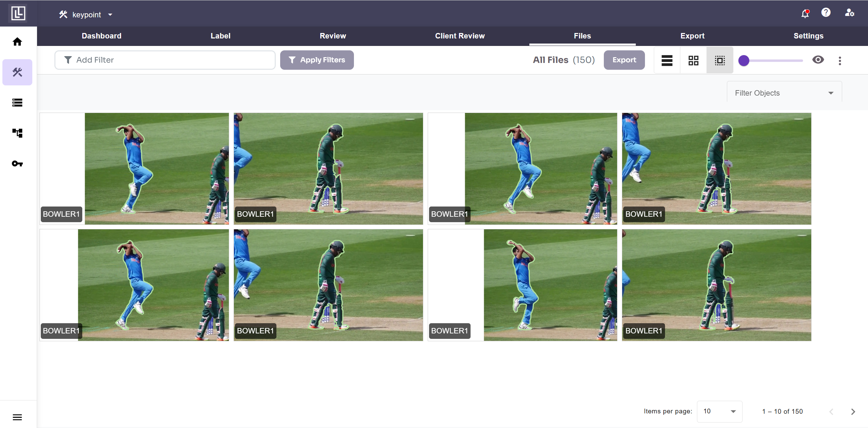This screenshot has width=868, height=428.
Task: Switch to grid view layout
Action: tap(693, 61)
